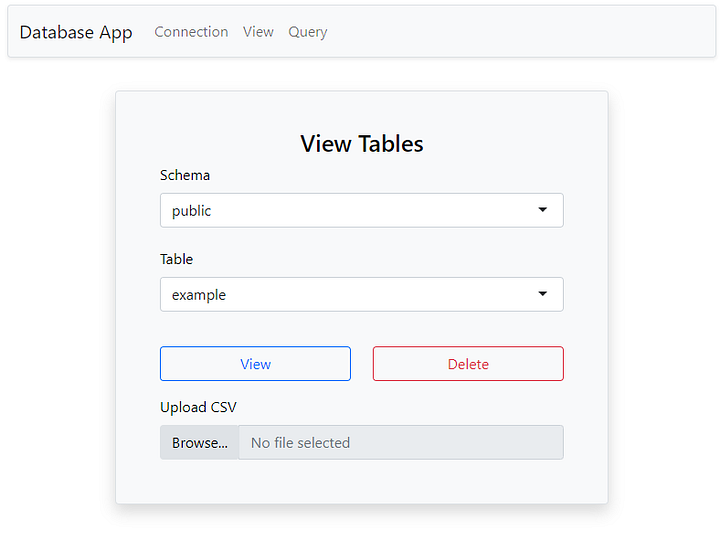Click empty space in the top navbar
This screenshot has height=541, width=720.
(519, 32)
